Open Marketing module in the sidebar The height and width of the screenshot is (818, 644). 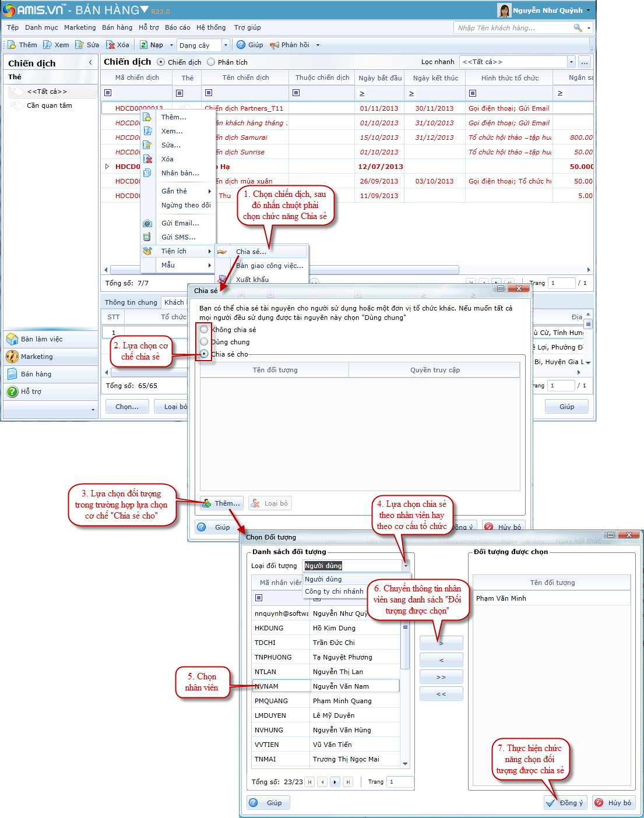[37, 357]
